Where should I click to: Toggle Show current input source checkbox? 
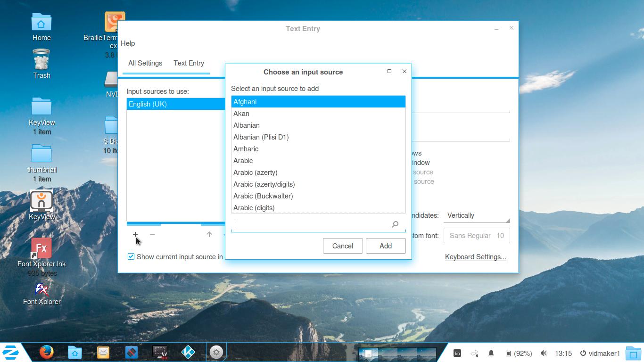point(131,256)
